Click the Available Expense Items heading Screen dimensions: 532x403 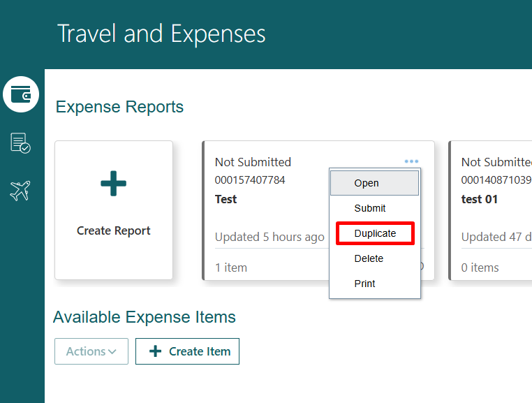[145, 317]
